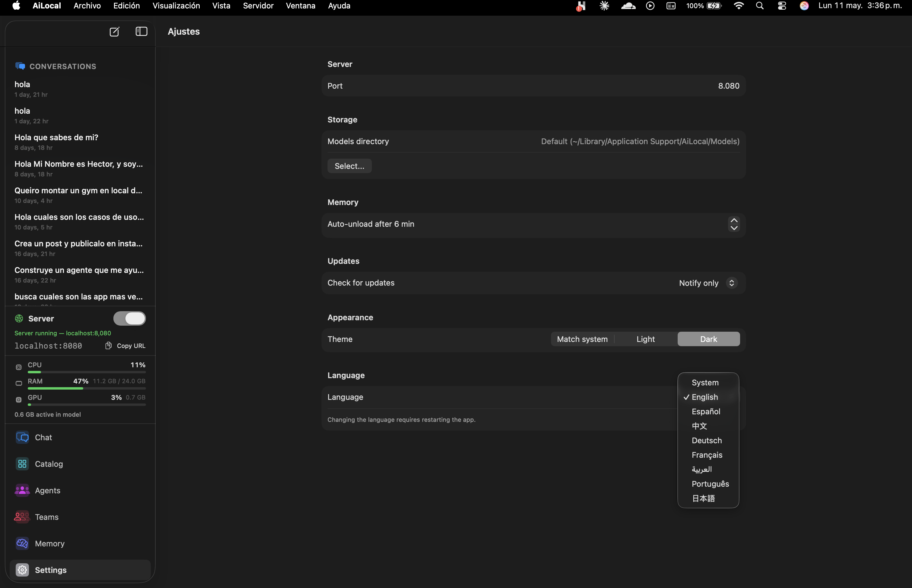Set theme to Dark
The height and width of the screenshot is (588, 912).
708,339
